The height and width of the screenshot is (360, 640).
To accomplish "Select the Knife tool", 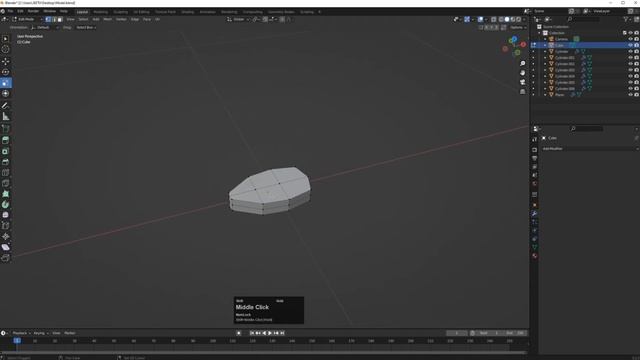I will [6, 183].
